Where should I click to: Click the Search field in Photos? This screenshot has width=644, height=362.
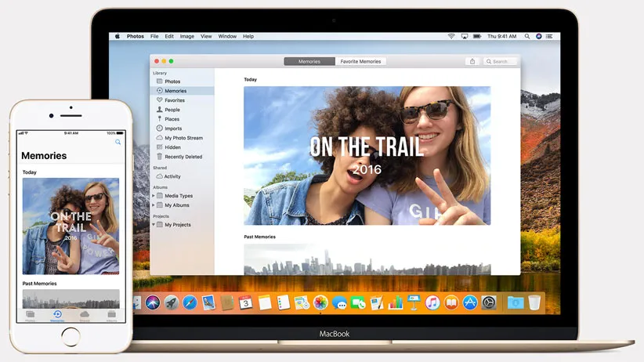click(500, 61)
